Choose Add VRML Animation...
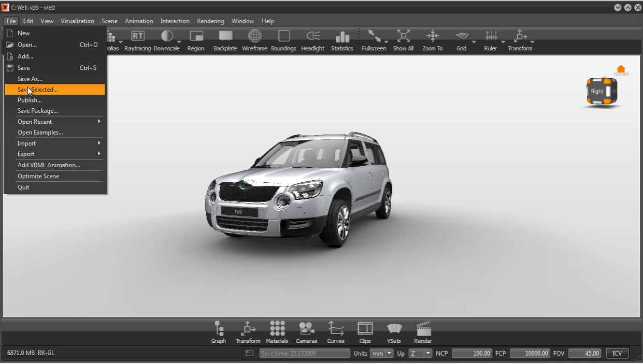 point(54,165)
